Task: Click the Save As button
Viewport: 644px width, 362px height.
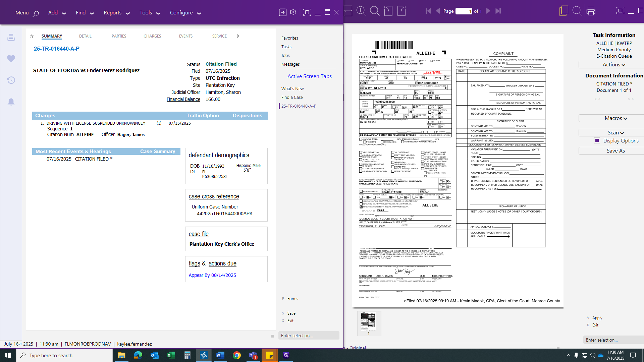Action: 615,151
